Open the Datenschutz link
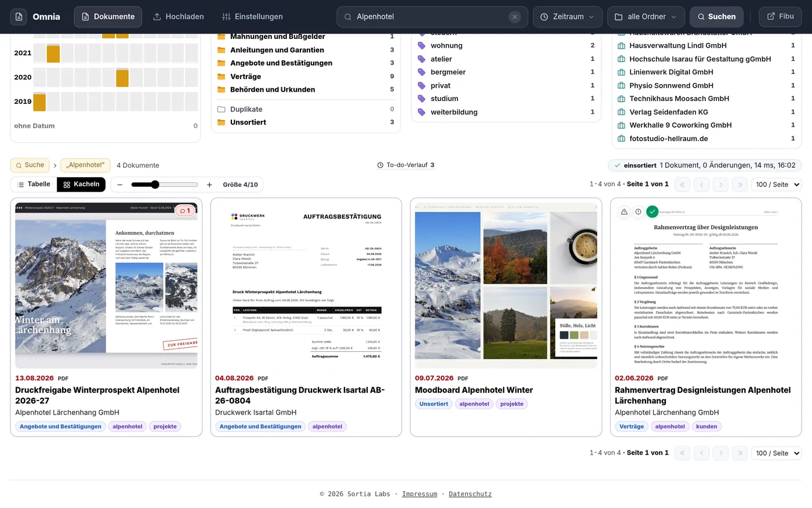The width and height of the screenshot is (812, 508). pos(470,494)
